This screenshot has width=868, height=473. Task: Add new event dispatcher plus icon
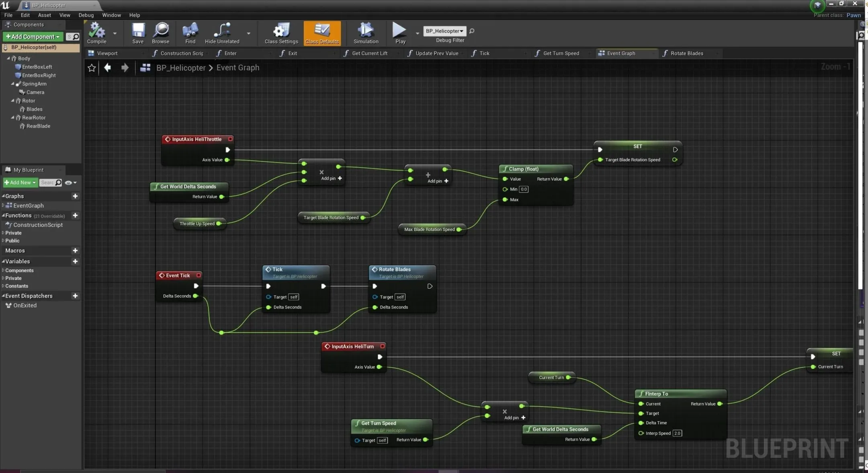pos(75,296)
